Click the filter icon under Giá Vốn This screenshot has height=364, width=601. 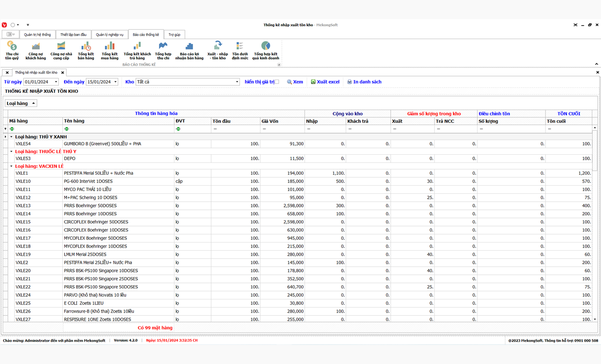[264, 129]
